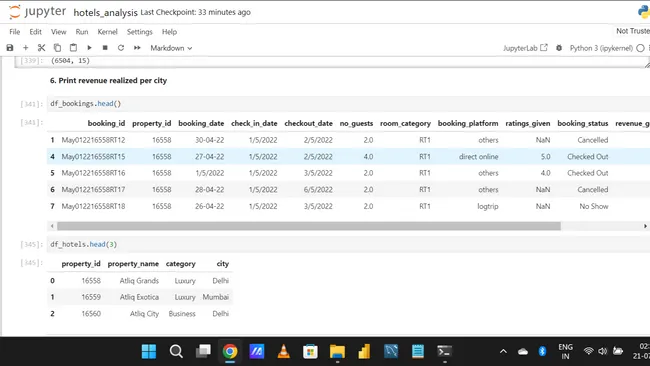Viewport: 650px width, 366px height.
Task: Insert a cell below with plus icon
Action: [x=25, y=48]
